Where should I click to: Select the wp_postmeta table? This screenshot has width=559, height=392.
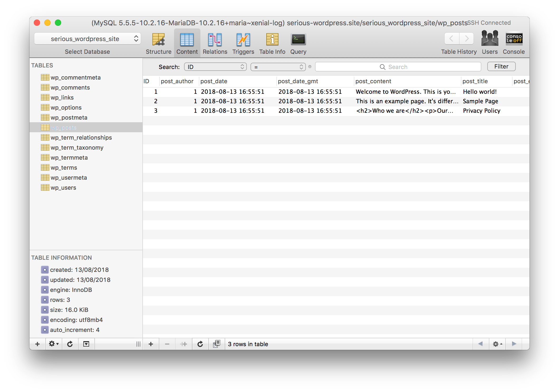tap(86, 117)
